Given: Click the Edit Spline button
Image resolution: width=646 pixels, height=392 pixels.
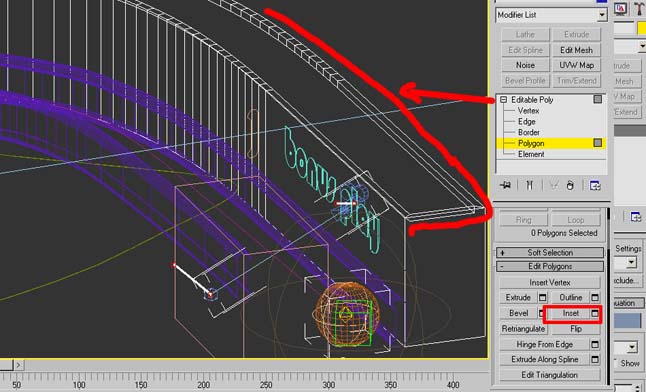Looking at the screenshot, I should click(x=525, y=50).
